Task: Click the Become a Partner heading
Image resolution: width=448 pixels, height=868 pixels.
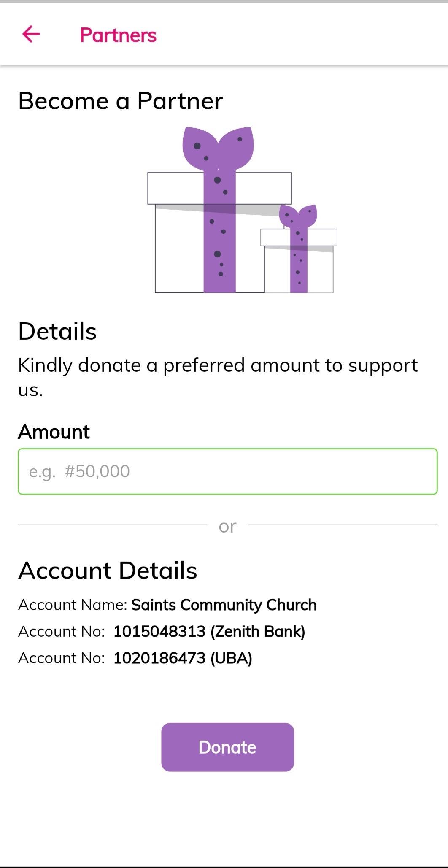Action: tap(121, 101)
